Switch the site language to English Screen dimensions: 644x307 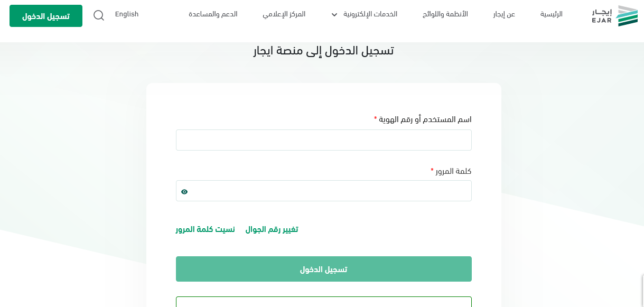click(127, 14)
